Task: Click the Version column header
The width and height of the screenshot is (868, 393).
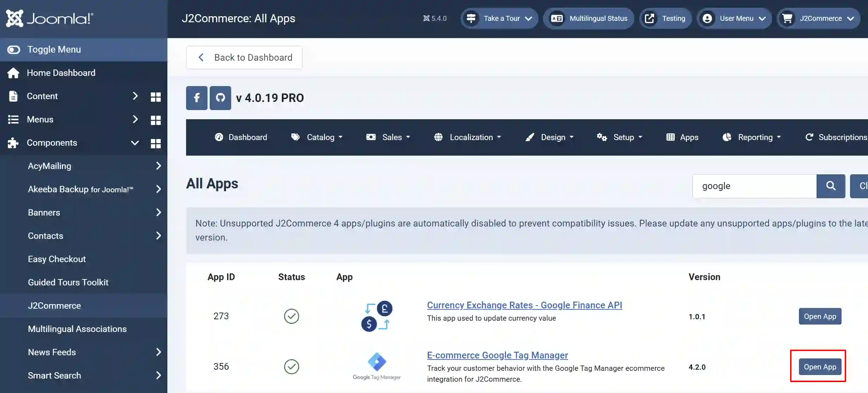Action: pyautogui.click(x=704, y=277)
